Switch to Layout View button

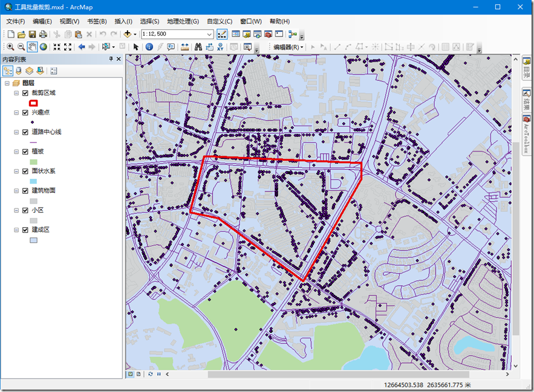click(138, 374)
